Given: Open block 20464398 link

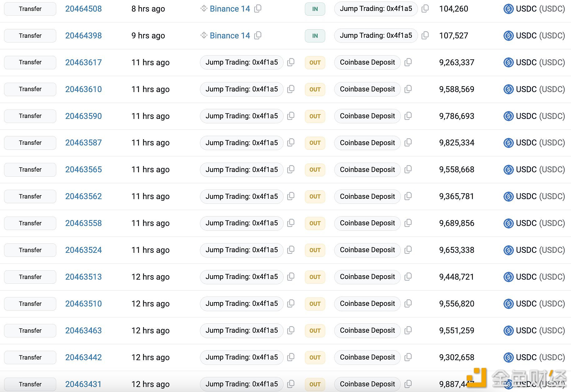Looking at the screenshot, I should click(x=83, y=36).
